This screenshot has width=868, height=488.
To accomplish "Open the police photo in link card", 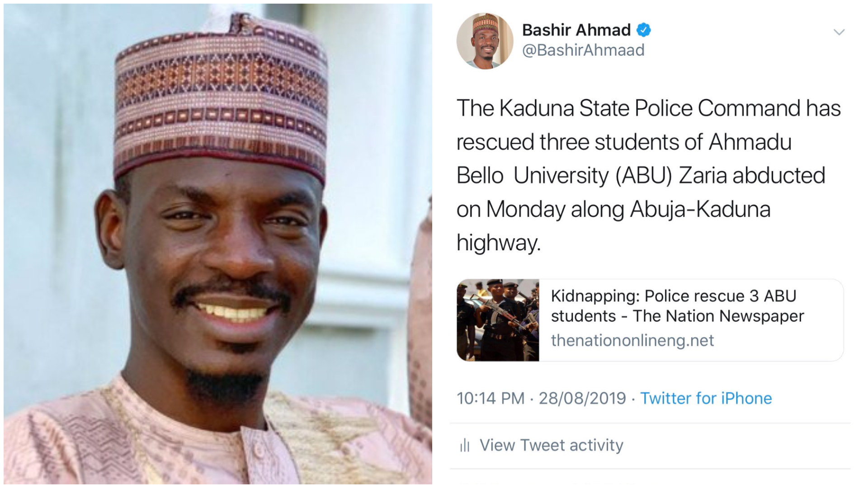I will (x=498, y=320).
